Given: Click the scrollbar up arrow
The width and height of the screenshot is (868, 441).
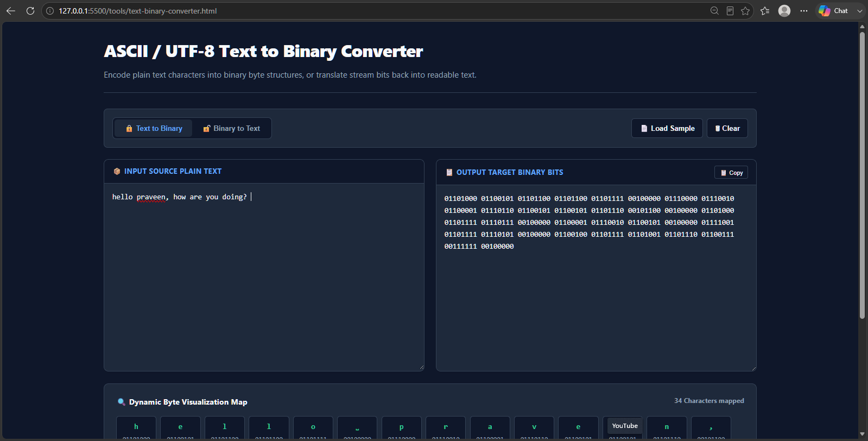Looking at the screenshot, I should 862,27.
